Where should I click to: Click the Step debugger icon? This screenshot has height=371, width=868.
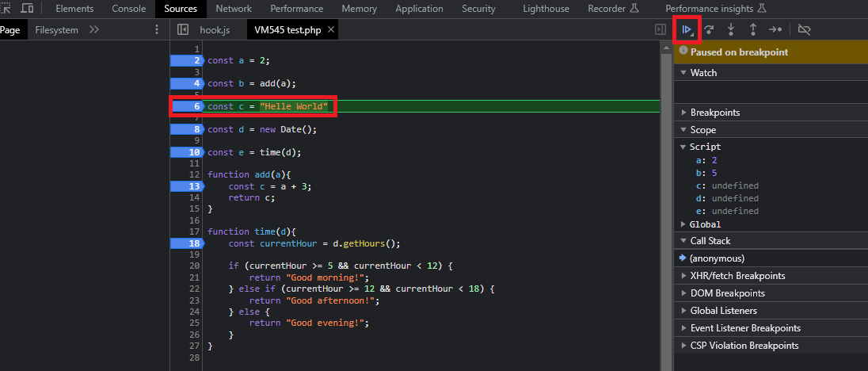775,30
